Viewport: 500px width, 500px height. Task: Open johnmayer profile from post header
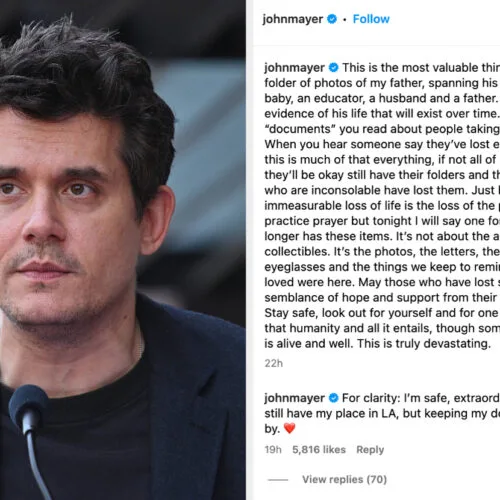pyautogui.click(x=293, y=19)
